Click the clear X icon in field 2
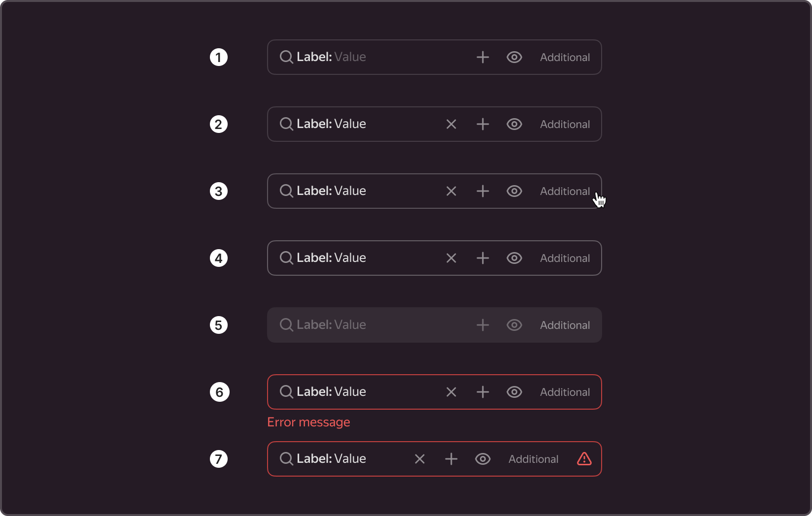 [x=451, y=124]
